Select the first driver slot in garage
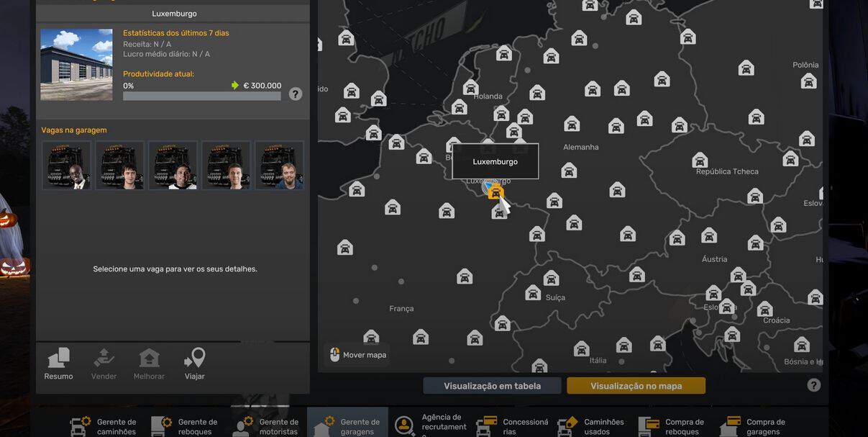The width and height of the screenshot is (868, 437). click(x=66, y=165)
